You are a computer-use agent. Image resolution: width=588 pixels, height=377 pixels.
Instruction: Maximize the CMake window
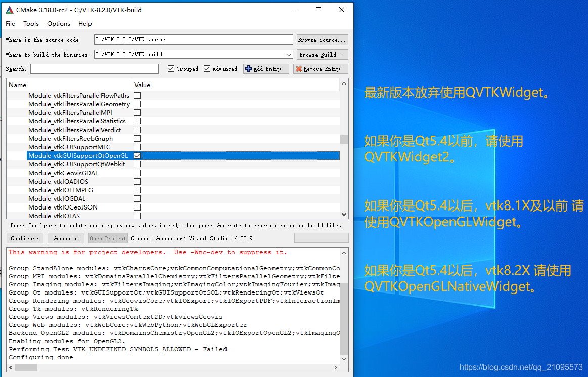click(x=319, y=10)
